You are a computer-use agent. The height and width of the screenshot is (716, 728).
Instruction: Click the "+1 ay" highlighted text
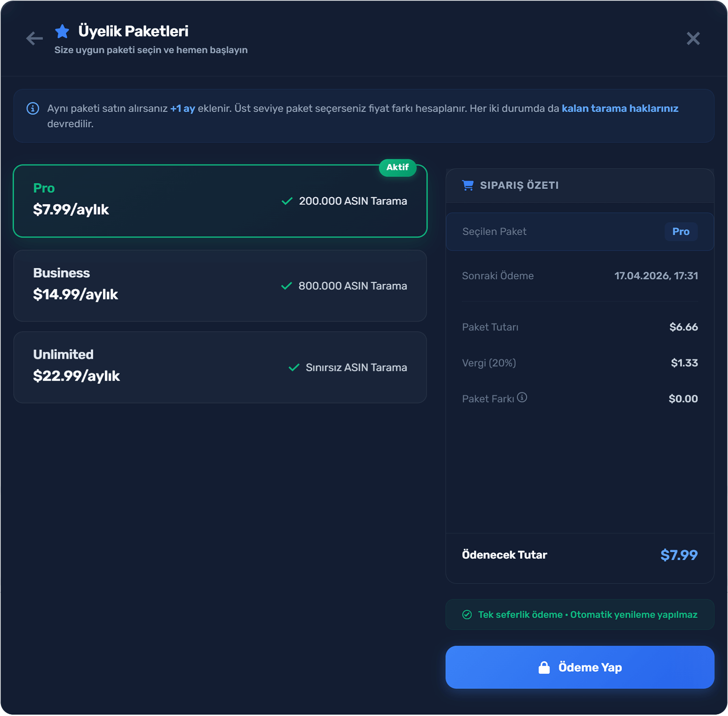182,108
